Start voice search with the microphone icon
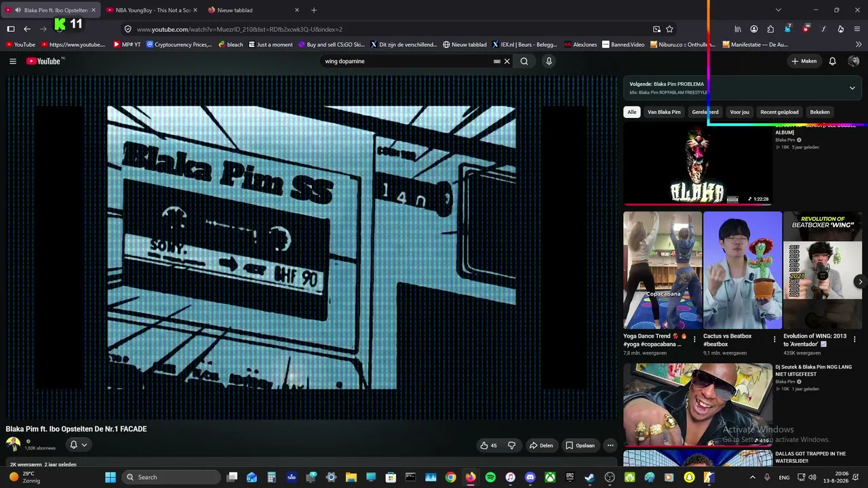The height and width of the screenshot is (488, 868). pos(549,61)
